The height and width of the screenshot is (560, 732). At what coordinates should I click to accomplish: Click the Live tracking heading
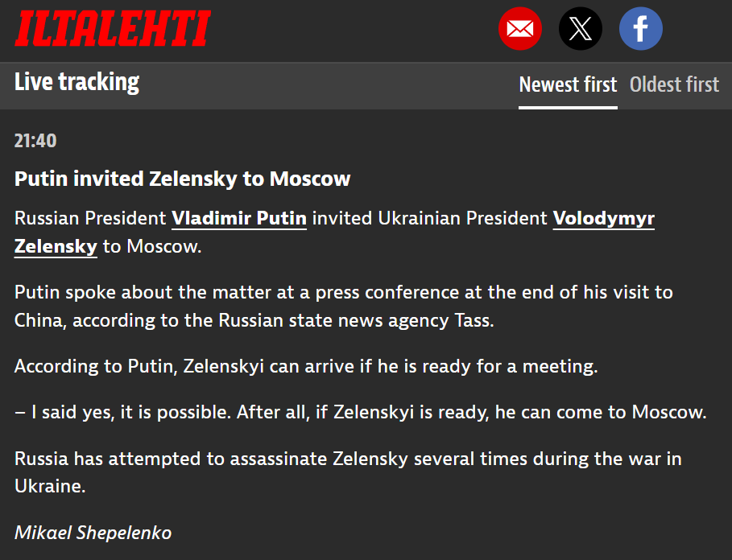pyautogui.click(x=77, y=82)
